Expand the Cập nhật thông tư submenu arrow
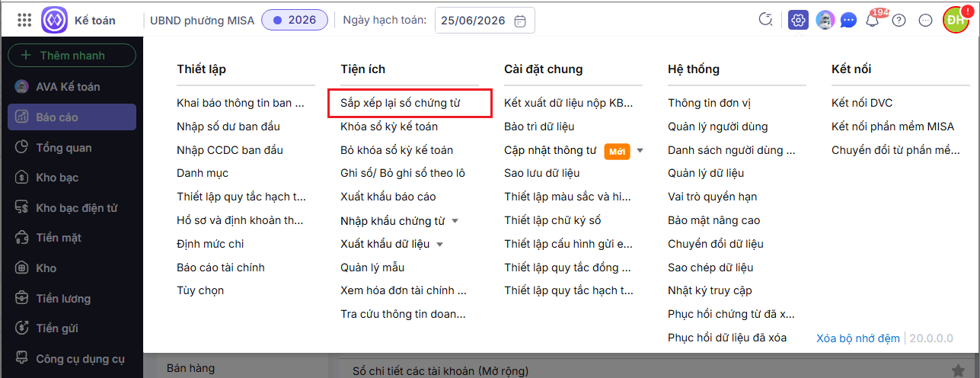980x378 pixels. point(640,150)
